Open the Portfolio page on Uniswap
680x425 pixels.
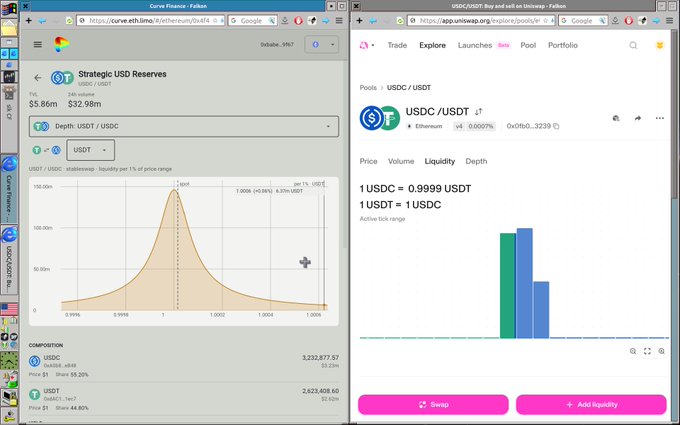click(562, 45)
